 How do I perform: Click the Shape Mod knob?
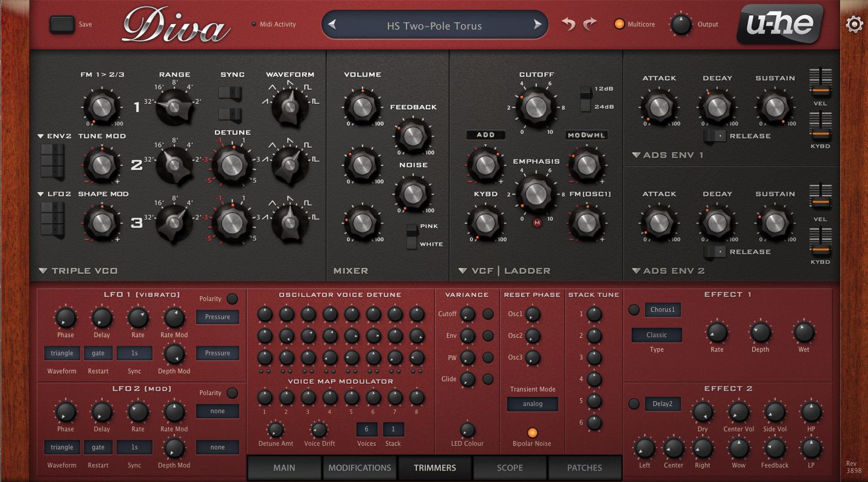[102, 223]
